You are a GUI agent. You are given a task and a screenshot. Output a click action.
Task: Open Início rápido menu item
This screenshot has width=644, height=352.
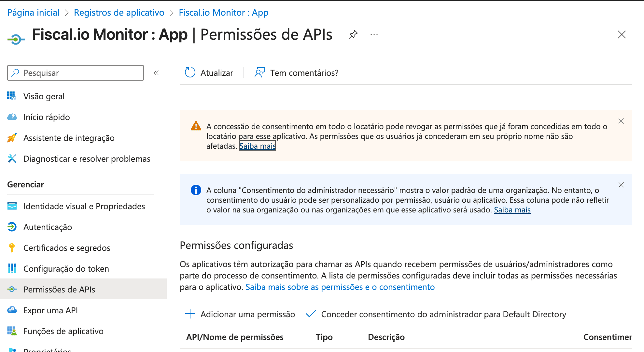click(x=47, y=117)
